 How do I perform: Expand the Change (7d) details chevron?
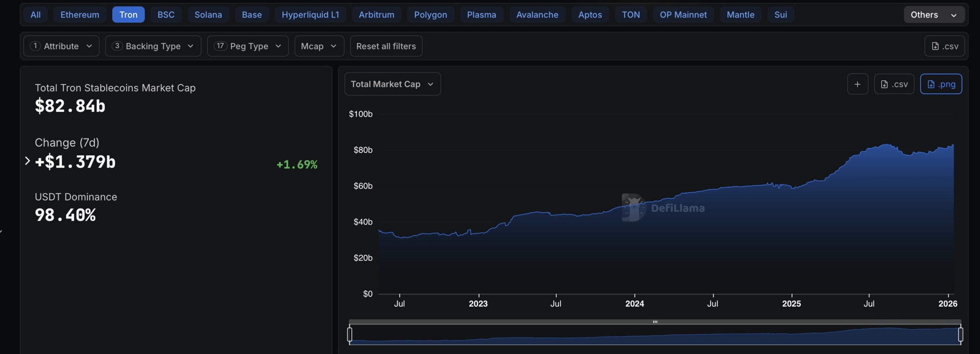pos(27,161)
